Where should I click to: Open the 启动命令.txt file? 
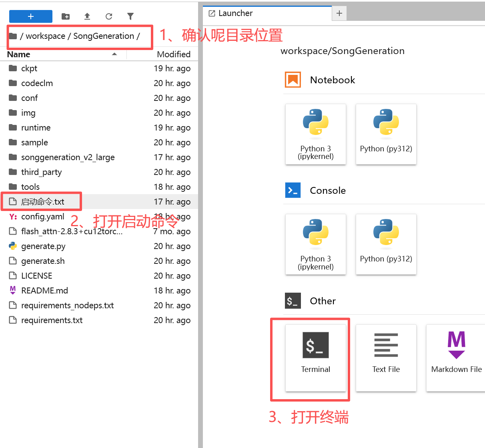[42, 202]
